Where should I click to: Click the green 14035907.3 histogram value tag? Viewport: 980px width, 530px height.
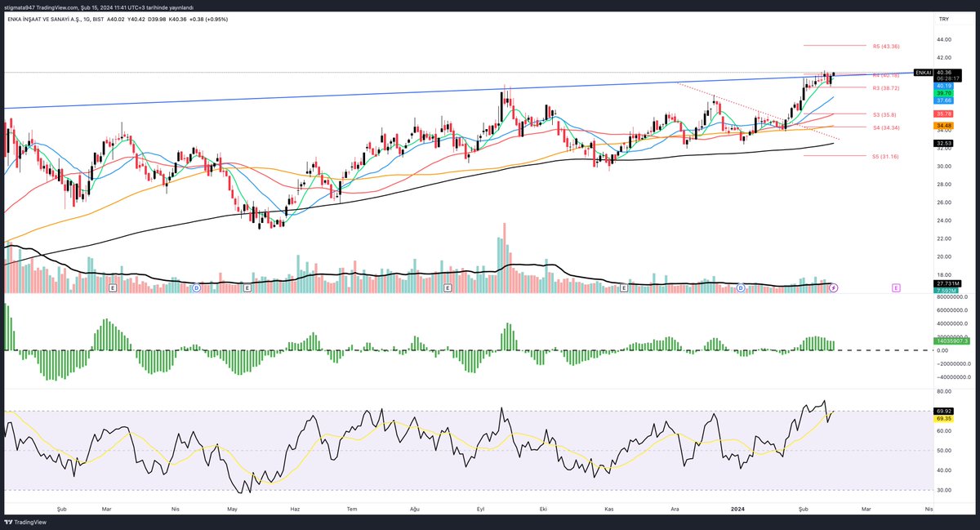(951, 341)
